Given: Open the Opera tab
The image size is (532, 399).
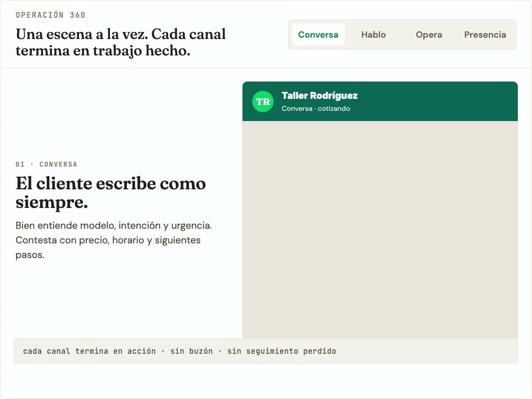Looking at the screenshot, I should 429,35.
